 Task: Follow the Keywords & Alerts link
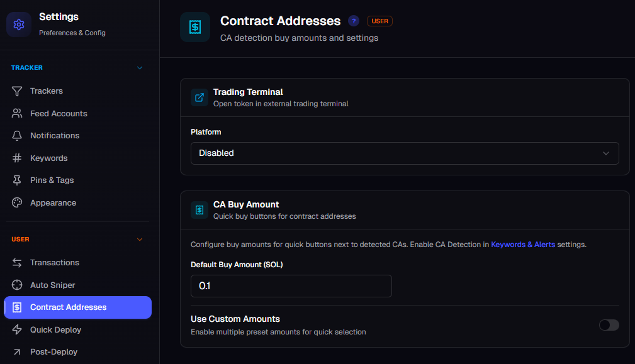tap(523, 245)
